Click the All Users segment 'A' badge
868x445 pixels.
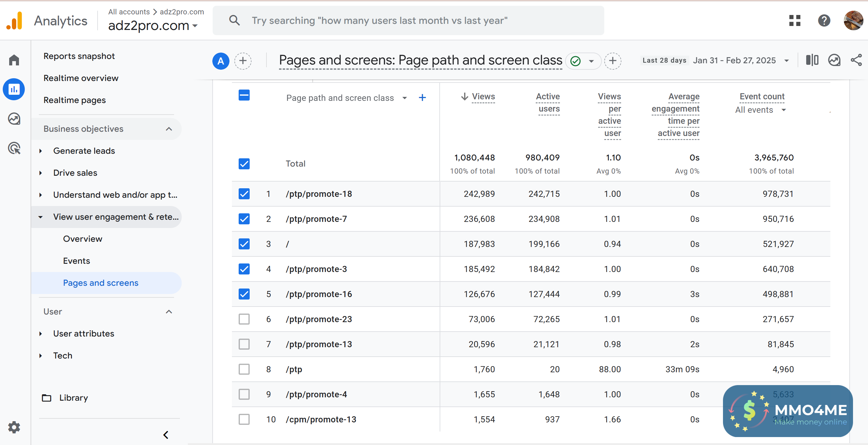coord(221,61)
